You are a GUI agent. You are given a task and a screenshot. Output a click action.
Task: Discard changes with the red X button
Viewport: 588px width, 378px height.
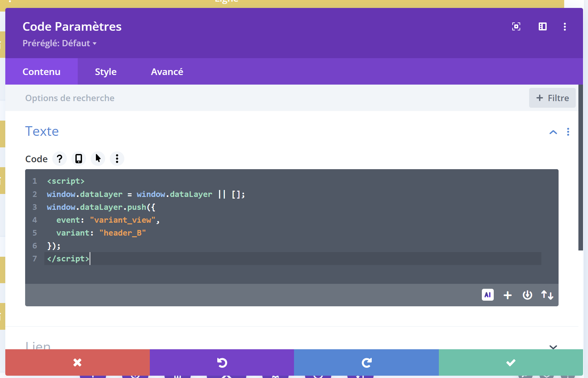(77, 362)
